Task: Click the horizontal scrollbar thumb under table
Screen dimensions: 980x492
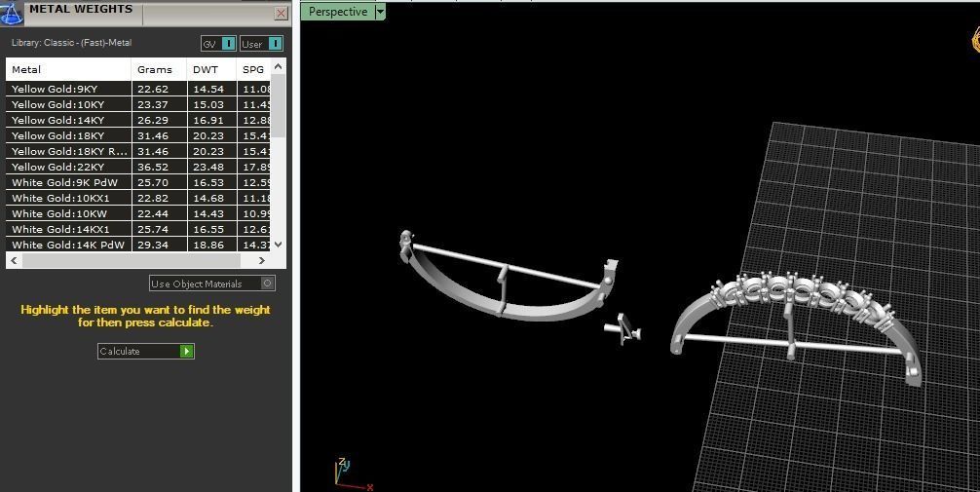Action: [x=130, y=261]
